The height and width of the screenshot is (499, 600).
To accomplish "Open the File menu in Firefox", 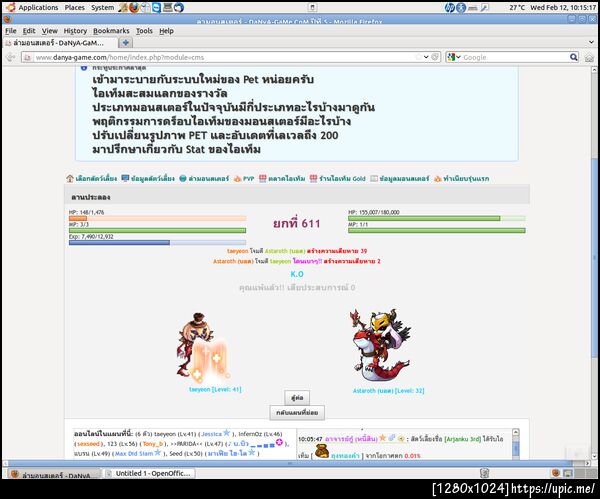I will 11,31.
